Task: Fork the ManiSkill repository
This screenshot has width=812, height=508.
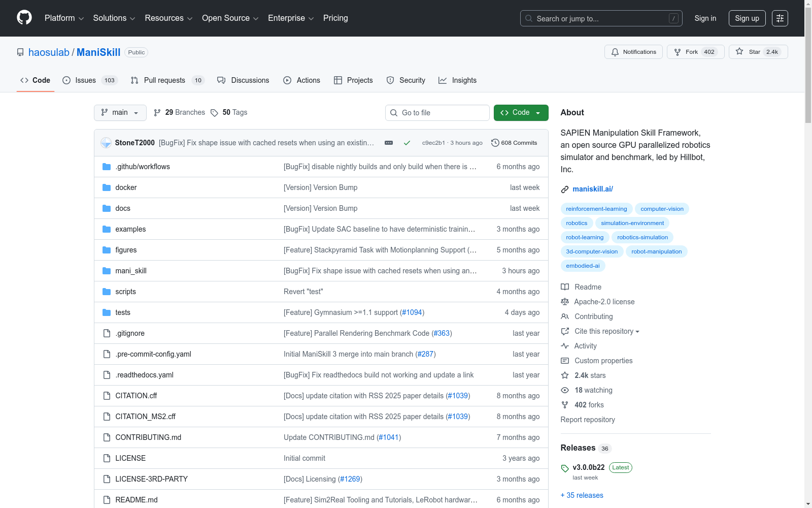Action: point(695,52)
